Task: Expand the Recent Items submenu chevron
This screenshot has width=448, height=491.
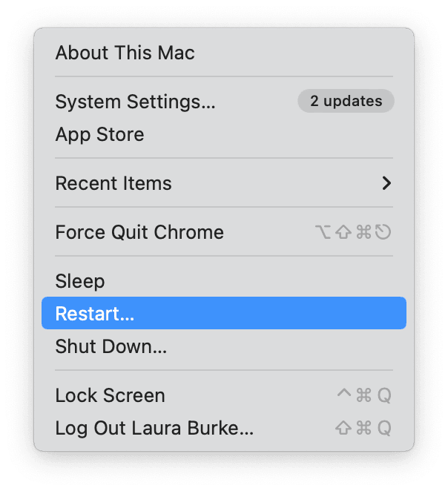Action: (386, 183)
